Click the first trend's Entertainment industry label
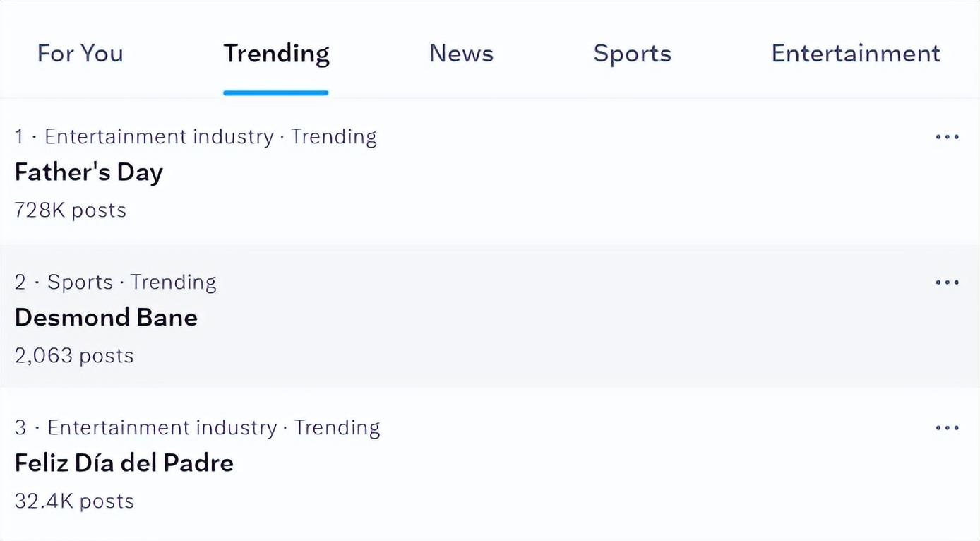Image resolution: width=980 pixels, height=541 pixels. (159, 137)
